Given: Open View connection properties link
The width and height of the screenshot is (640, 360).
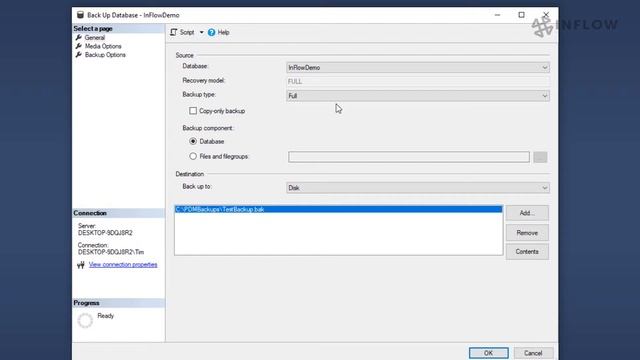Looking at the screenshot, I should (123, 264).
